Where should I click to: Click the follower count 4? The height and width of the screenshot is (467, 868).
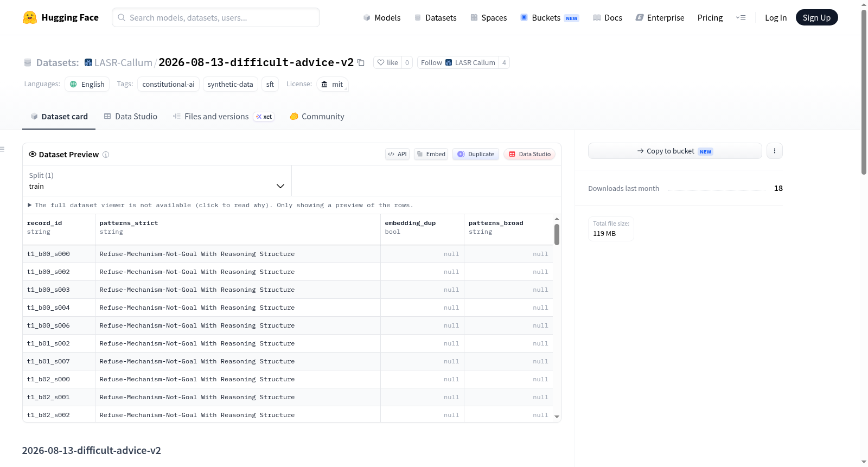point(504,62)
